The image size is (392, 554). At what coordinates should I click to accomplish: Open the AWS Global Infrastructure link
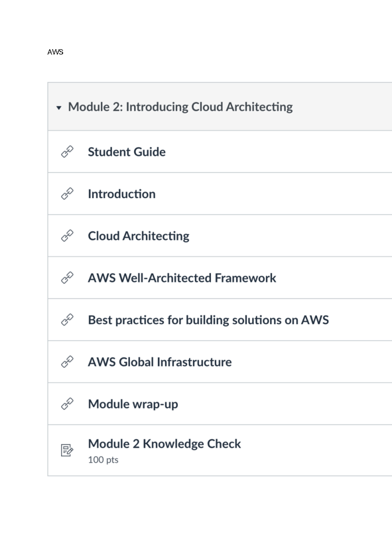160,362
